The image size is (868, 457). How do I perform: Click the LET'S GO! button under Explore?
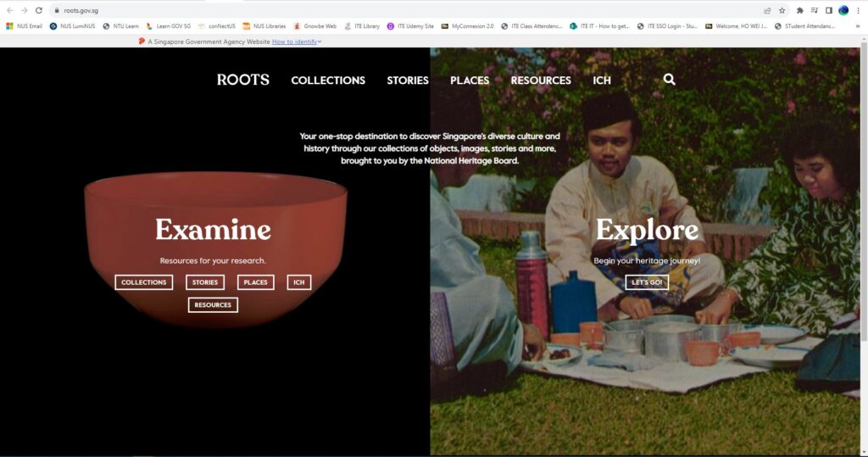point(647,281)
